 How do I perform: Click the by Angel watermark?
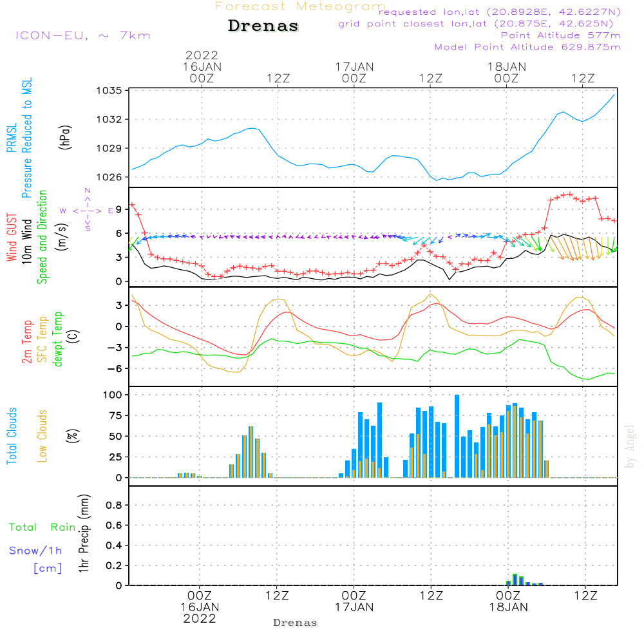pyautogui.click(x=630, y=446)
